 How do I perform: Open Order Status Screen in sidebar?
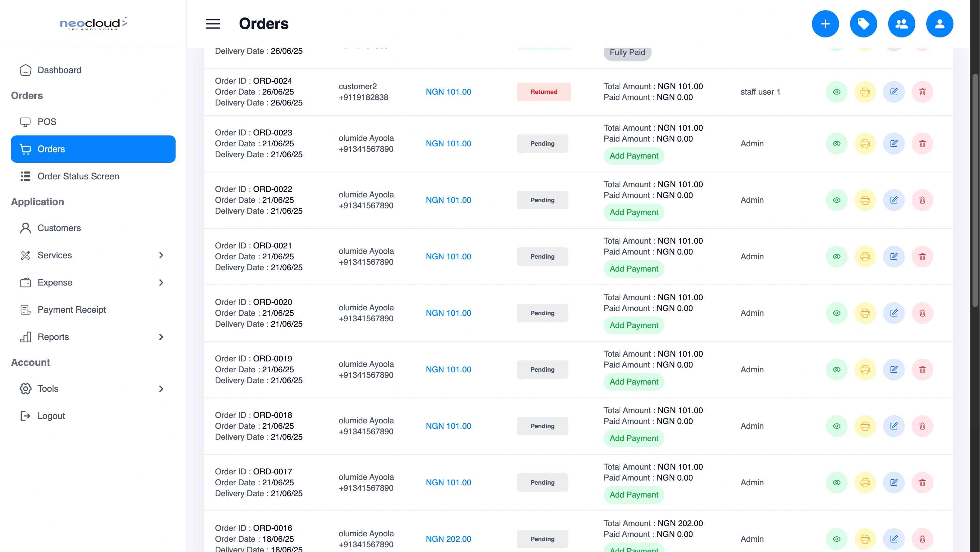[78, 176]
